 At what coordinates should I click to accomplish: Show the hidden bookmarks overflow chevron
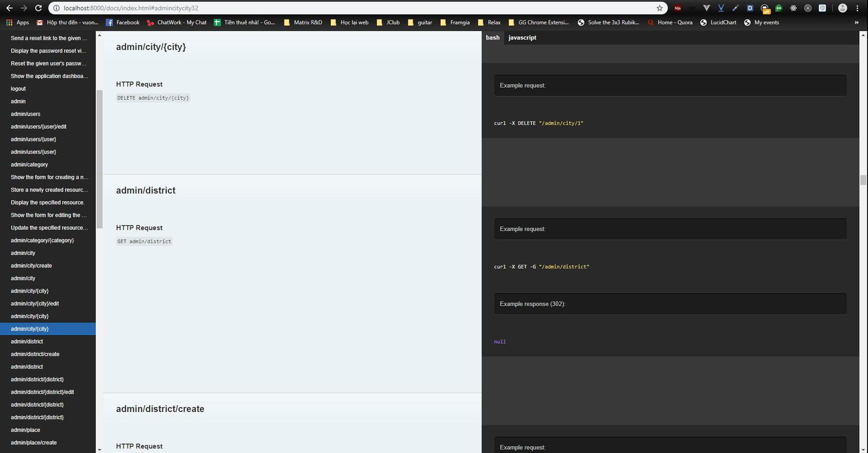tap(856, 23)
